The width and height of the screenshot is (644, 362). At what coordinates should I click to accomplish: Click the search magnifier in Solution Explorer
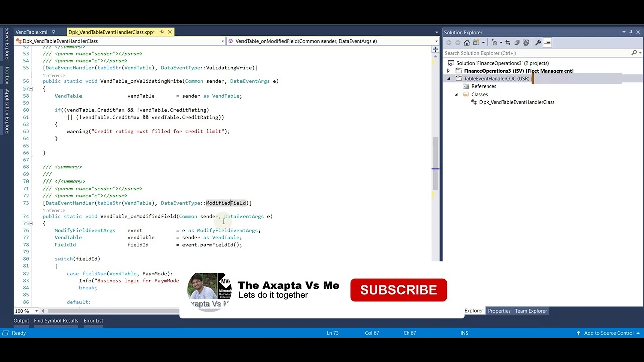coord(634,53)
